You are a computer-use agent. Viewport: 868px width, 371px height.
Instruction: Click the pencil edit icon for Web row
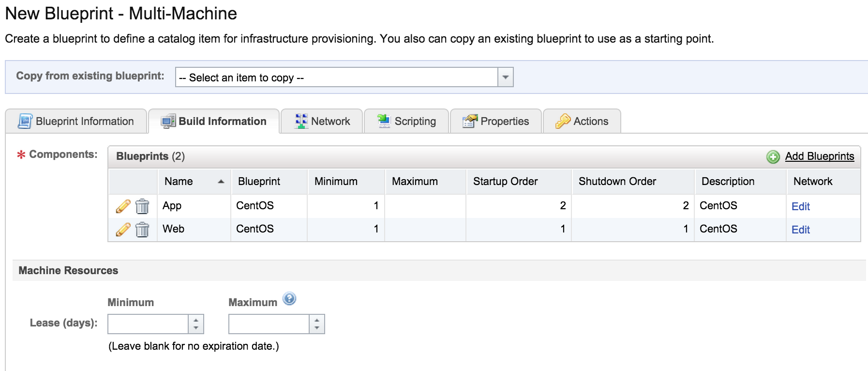tap(123, 230)
